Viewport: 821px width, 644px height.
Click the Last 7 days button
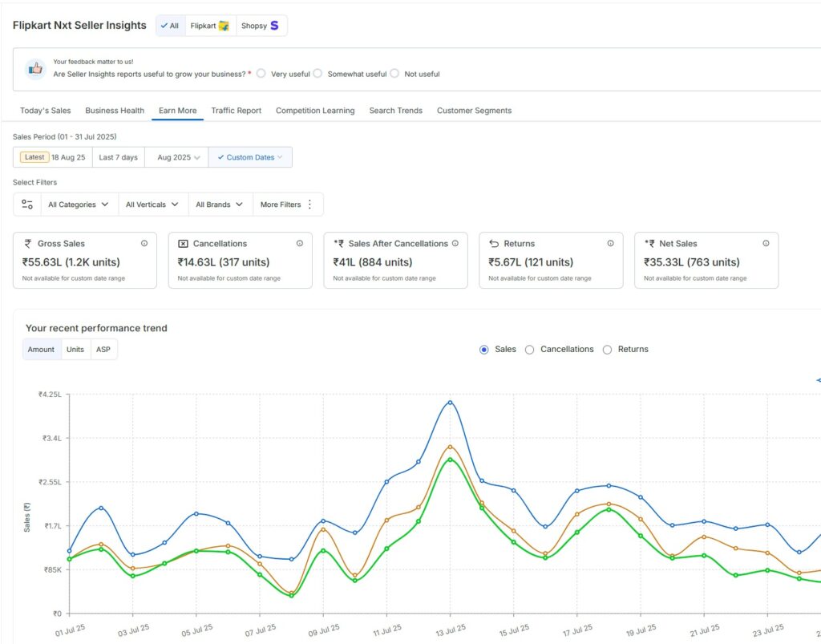click(x=118, y=157)
